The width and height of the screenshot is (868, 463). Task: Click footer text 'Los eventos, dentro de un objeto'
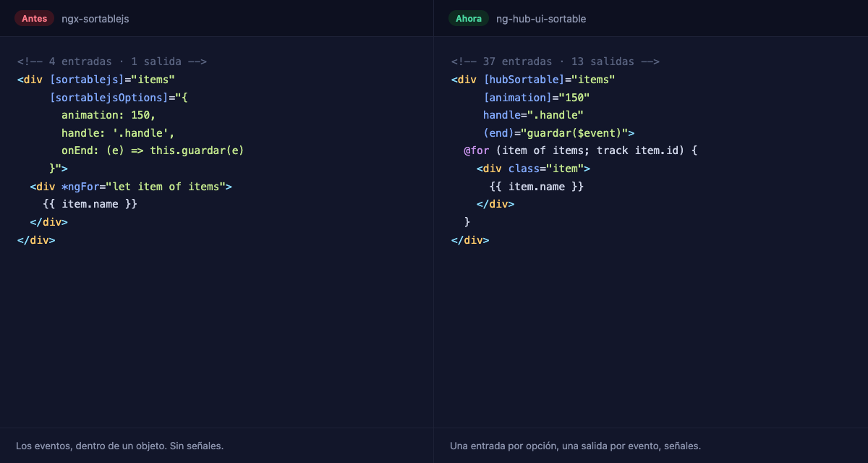pyautogui.click(x=91, y=446)
